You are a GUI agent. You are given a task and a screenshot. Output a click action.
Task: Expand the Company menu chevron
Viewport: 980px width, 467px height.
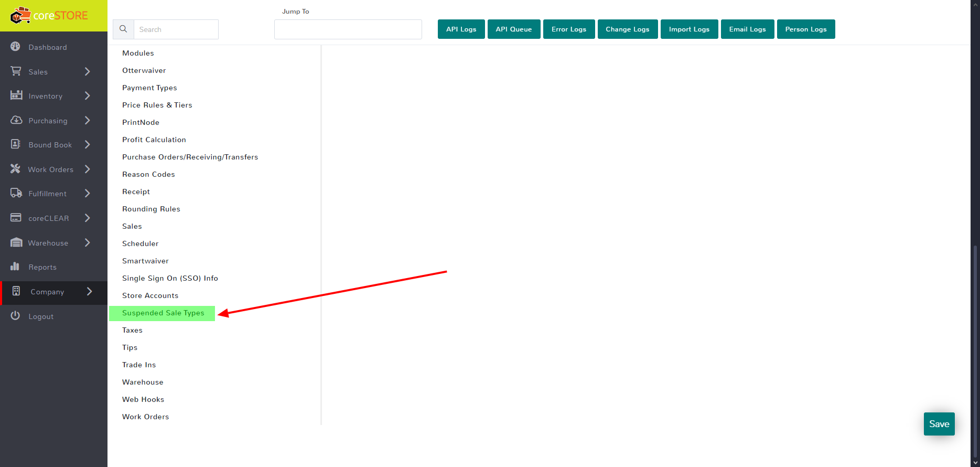(x=89, y=291)
